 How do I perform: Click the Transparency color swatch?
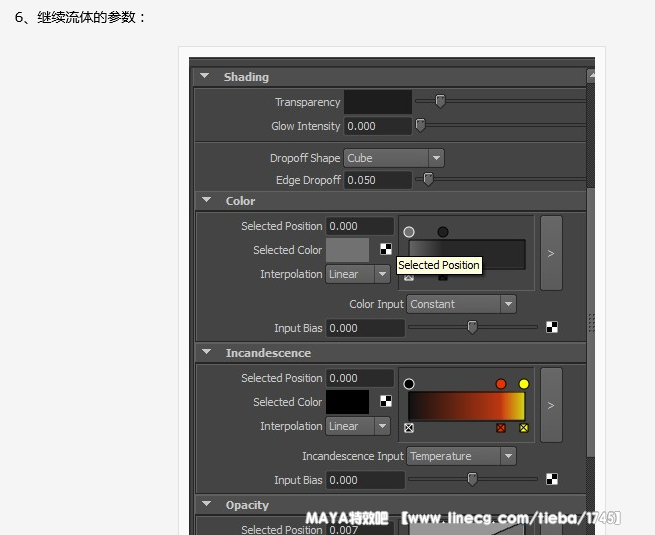pos(378,102)
